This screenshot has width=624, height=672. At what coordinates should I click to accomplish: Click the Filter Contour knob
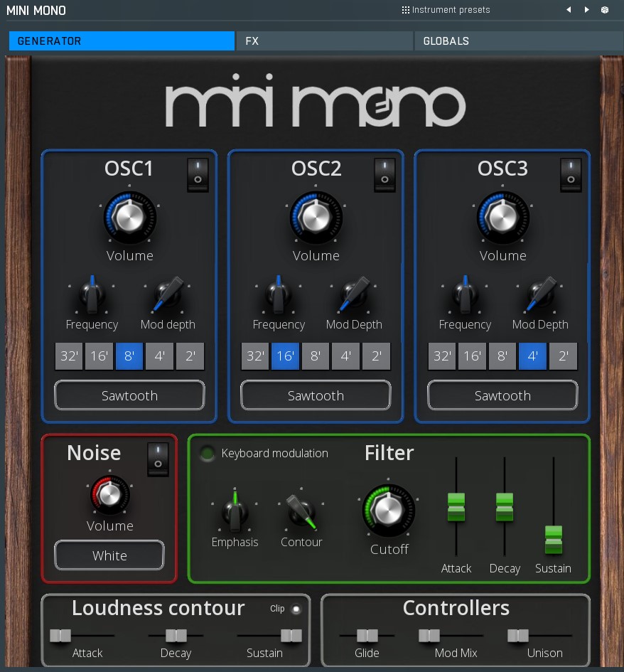[x=301, y=512]
